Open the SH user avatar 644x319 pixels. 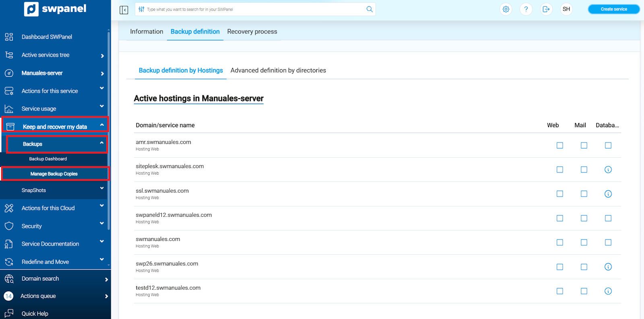(566, 9)
